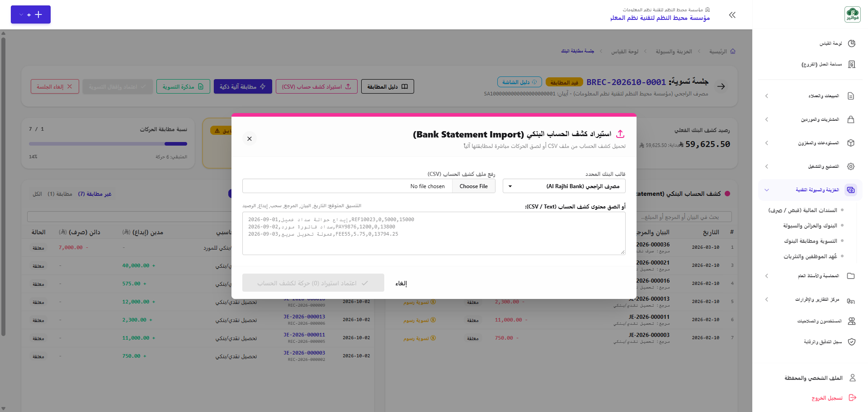This screenshot has height=412, width=868.
Task: Close the Bank Statement Import dialog
Action: click(x=250, y=139)
